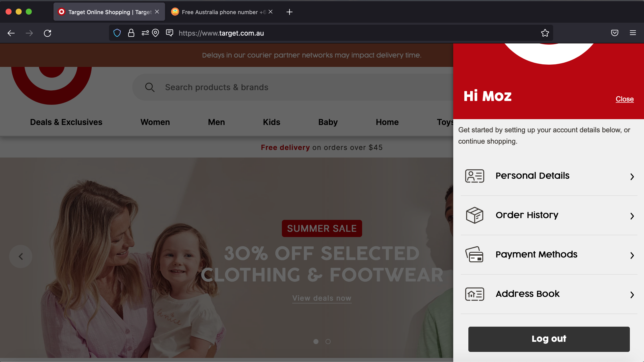Open the Women navigation menu
This screenshot has width=644, height=362.
[x=155, y=122]
